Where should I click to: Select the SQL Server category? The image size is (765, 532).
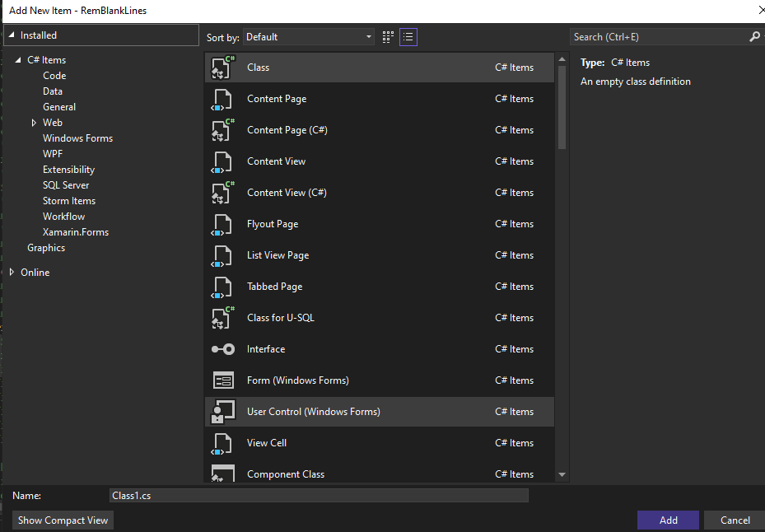pos(66,185)
